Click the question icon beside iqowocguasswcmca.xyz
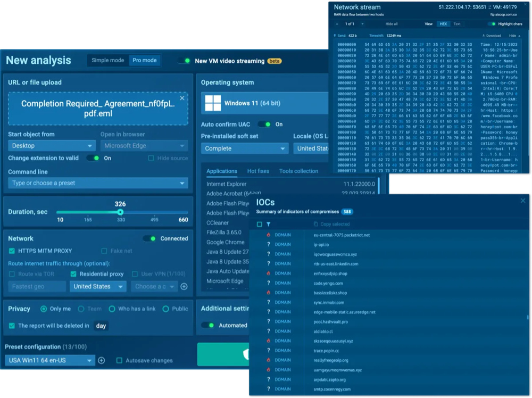The width and height of the screenshot is (532, 398). (268, 254)
